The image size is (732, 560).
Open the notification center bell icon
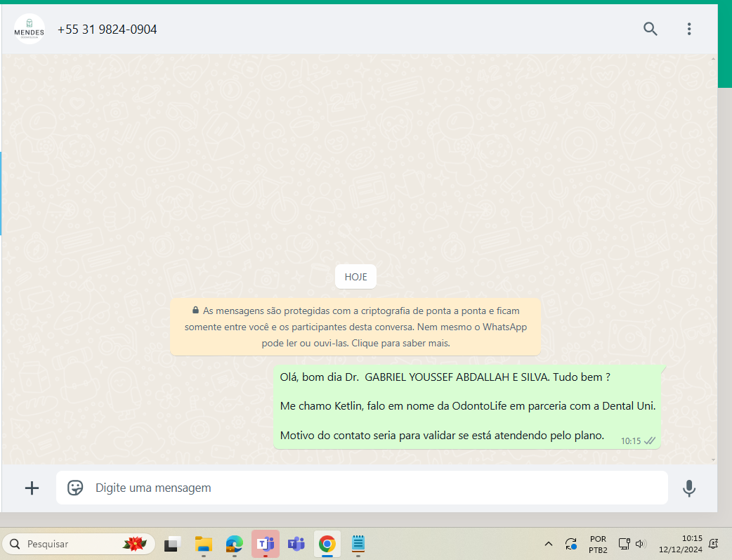coord(713,544)
